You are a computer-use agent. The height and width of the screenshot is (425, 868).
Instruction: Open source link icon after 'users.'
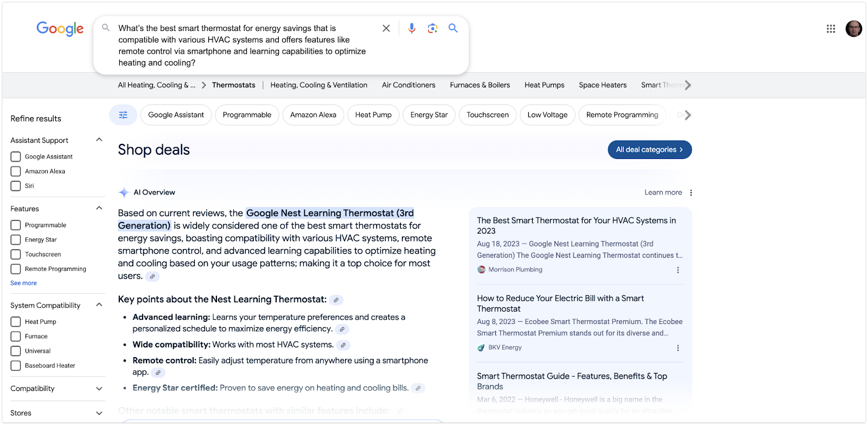152,276
